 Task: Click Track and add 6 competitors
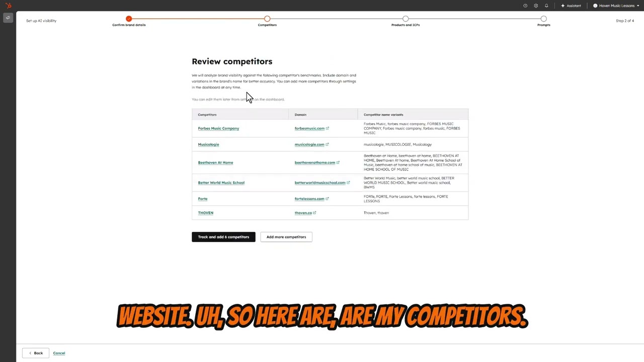223,237
